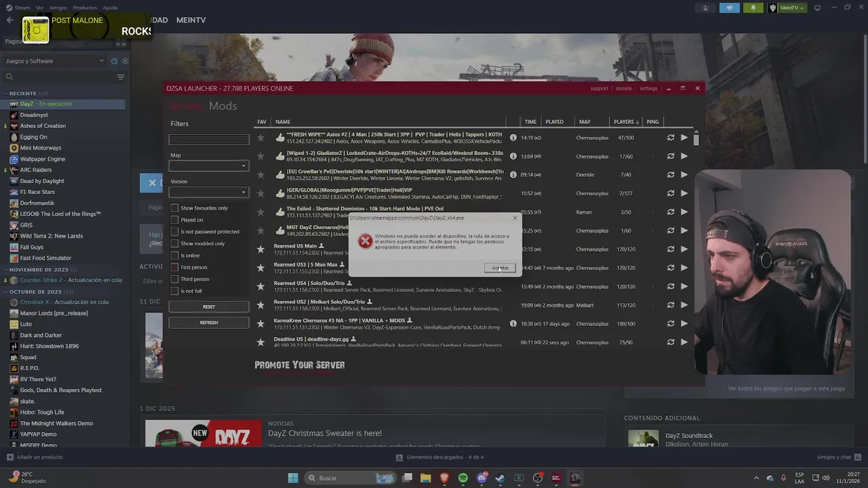The width and height of the screenshot is (868, 488).
Task: Sort server list by NAME column header
Action: click(x=283, y=122)
